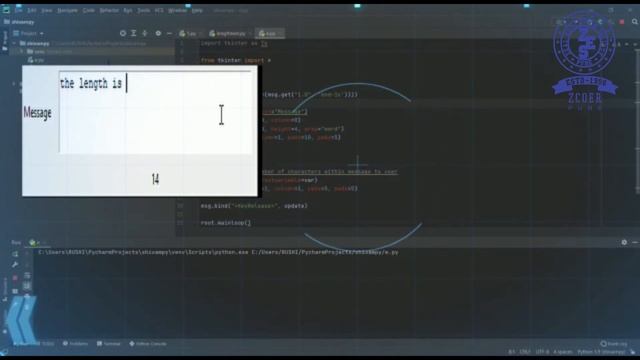Image resolution: width=640 pixels, height=360 pixels.
Task: Open the Tools menu
Action: click(x=144, y=11)
